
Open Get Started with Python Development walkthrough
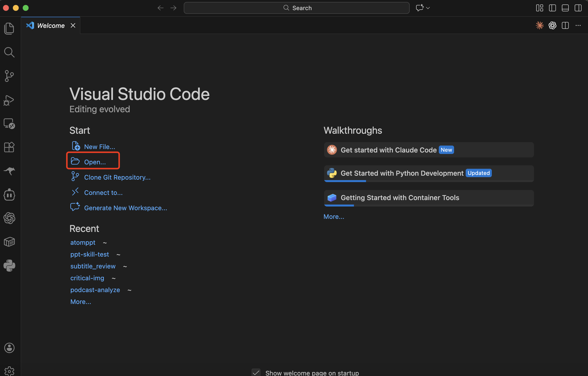click(x=429, y=173)
